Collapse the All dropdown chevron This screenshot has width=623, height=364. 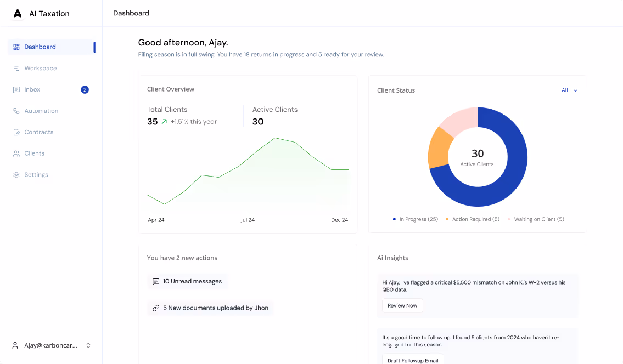[575, 90]
